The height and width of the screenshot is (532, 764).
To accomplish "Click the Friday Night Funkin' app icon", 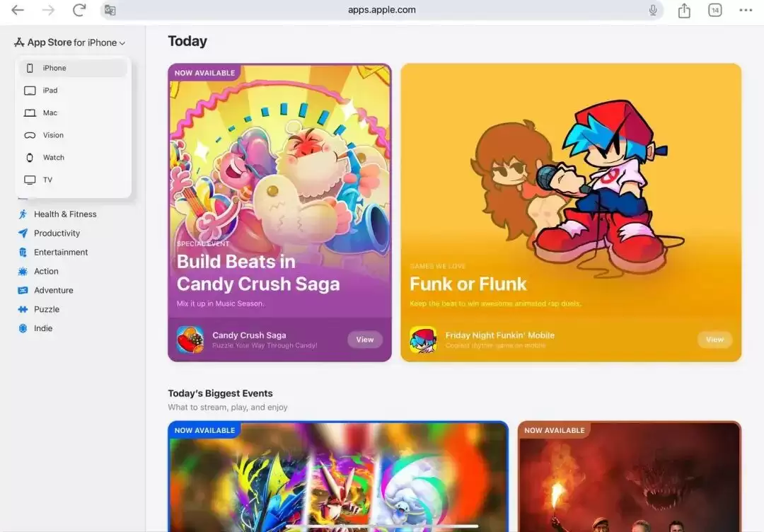I will click(x=423, y=340).
